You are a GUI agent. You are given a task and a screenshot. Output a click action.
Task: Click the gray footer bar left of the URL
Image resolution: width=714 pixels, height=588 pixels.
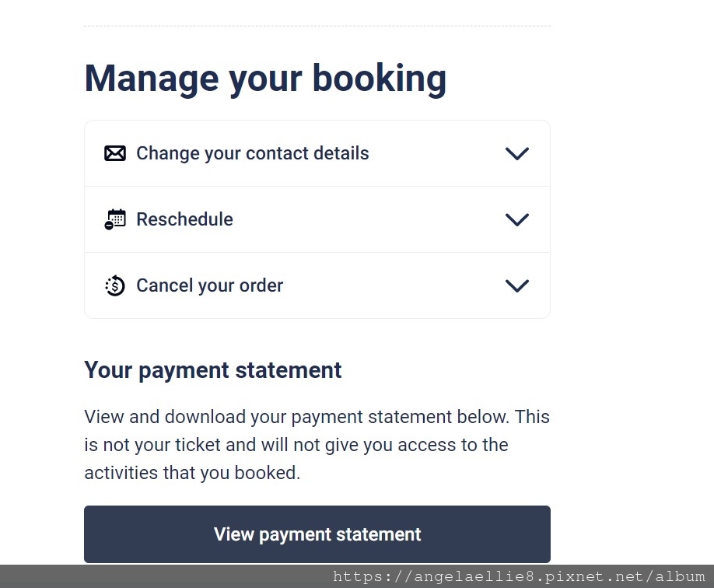[164, 576]
